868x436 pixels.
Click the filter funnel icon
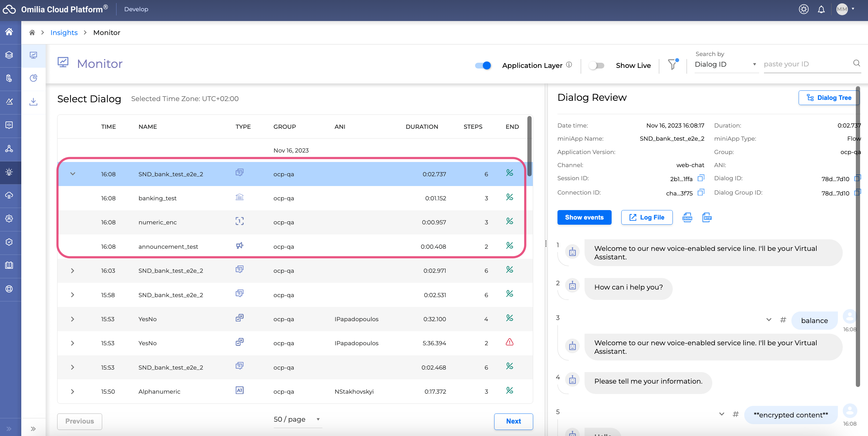[672, 65]
